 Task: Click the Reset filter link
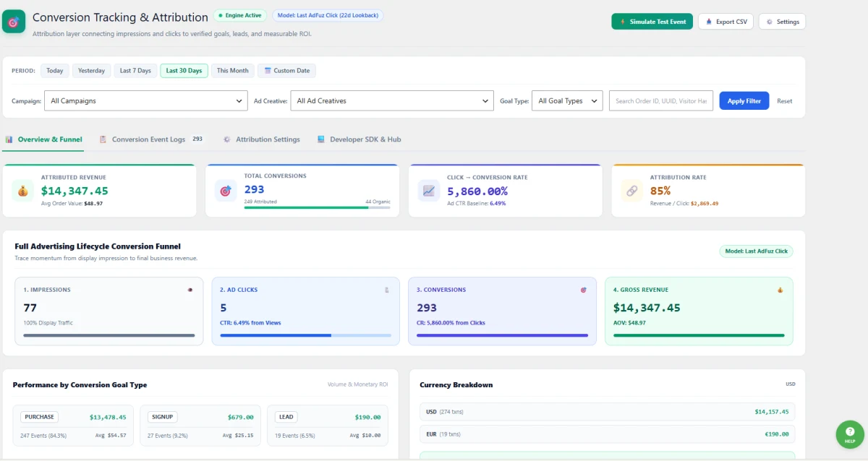click(x=785, y=101)
